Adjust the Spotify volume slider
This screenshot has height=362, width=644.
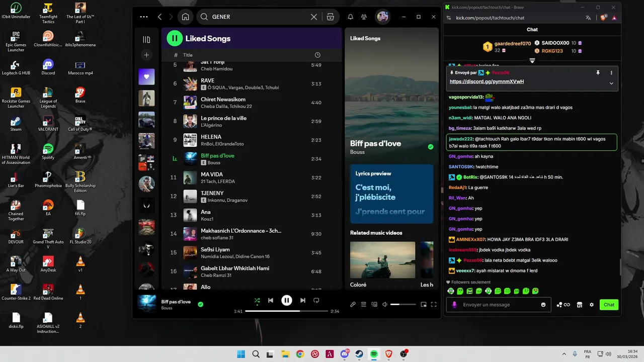click(403, 304)
